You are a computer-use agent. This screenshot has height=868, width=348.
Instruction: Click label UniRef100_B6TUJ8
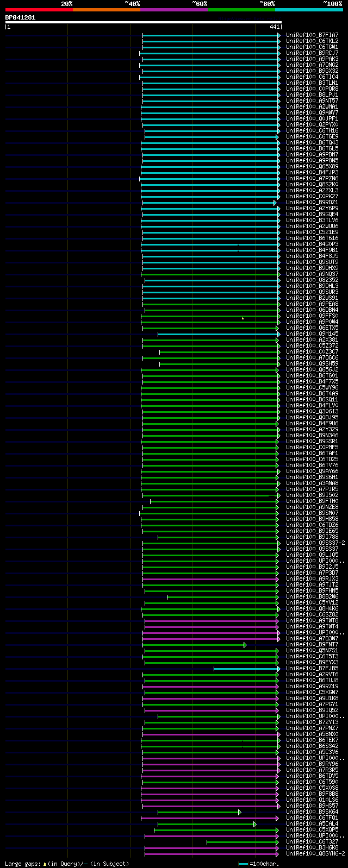tap(312, 680)
